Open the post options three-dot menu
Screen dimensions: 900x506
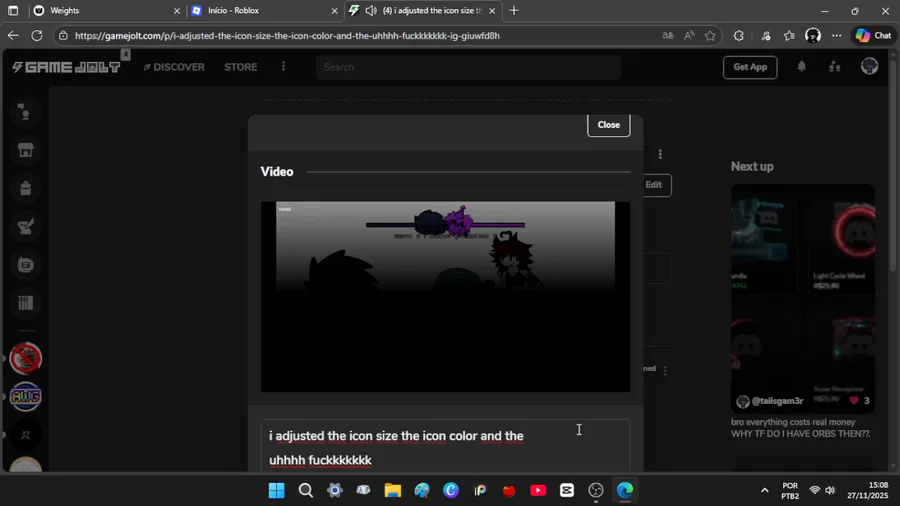(660, 154)
